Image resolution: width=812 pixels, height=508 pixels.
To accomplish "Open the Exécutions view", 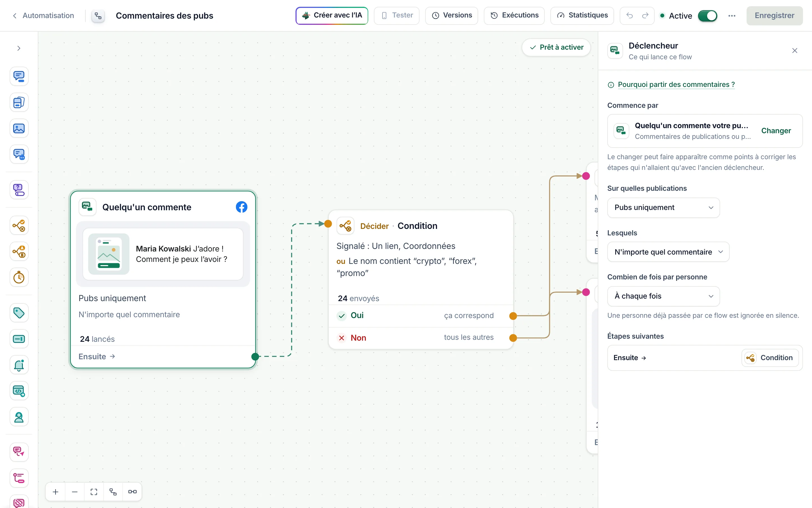I will tap(514, 16).
